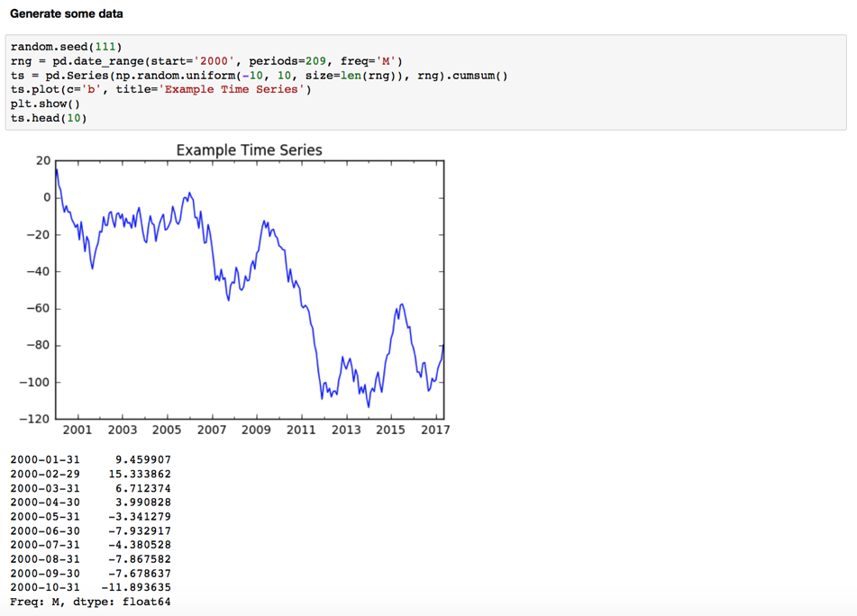Screen dimensions: 857x616
Task: Place cursor on the pd.date_range line
Action: [206, 61]
